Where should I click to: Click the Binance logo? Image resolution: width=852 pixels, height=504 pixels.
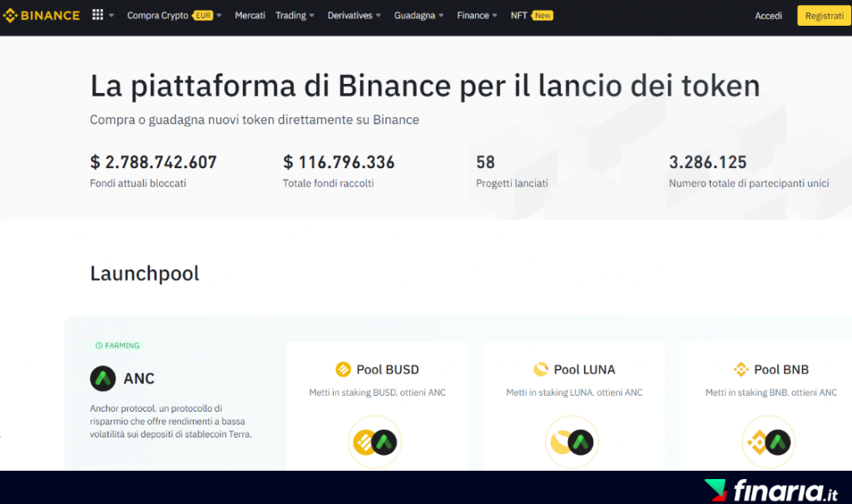pos(42,15)
